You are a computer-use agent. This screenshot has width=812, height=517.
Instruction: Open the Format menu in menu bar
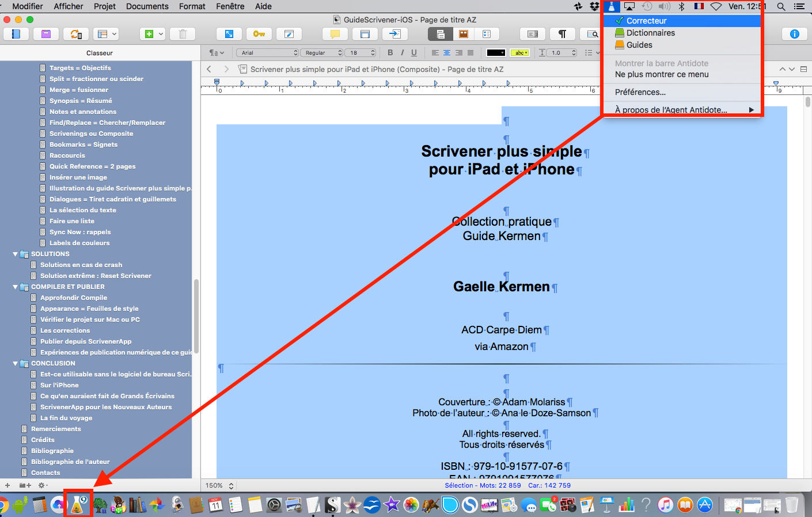[x=192, y=6]
